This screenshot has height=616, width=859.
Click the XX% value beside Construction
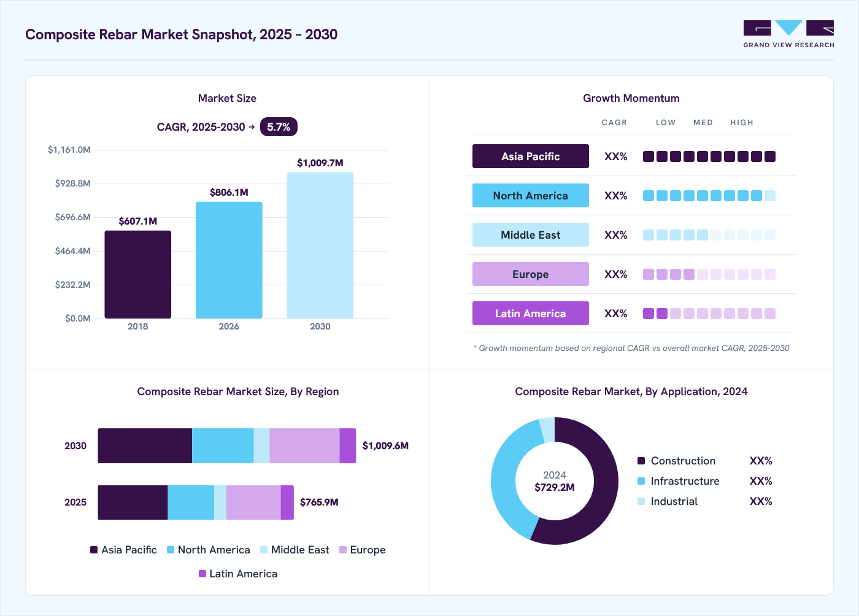pyautogui.click(x=761, y=461)
